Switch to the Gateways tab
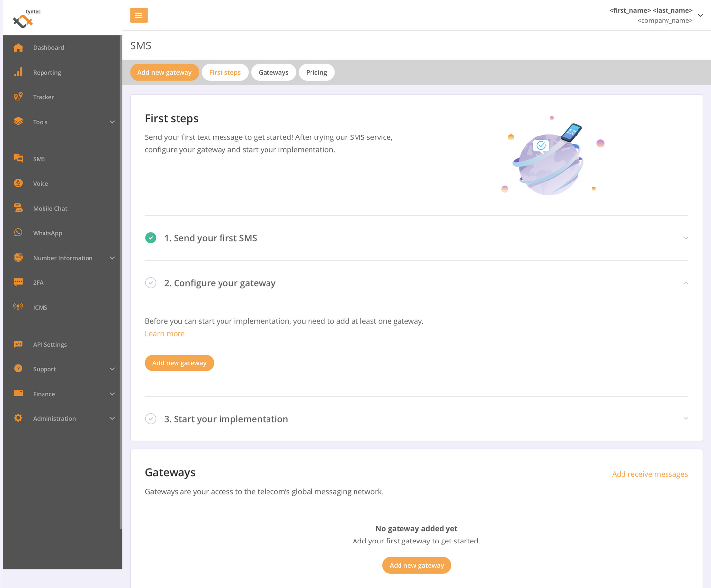Viewport: 711px width, 588px height. click(x=273, y=72)
